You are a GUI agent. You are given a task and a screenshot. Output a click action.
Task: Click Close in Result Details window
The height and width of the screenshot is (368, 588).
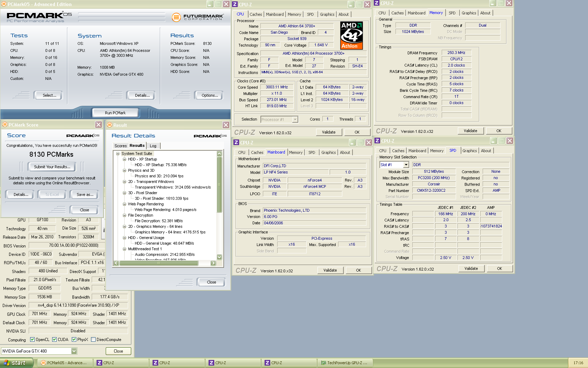pyautogui.click(x=211, y=282)
